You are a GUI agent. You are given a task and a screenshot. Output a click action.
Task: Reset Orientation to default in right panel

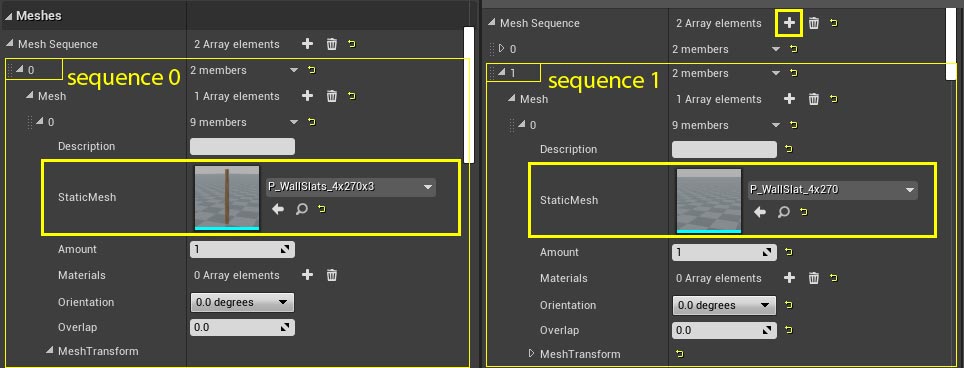[789, 305]
